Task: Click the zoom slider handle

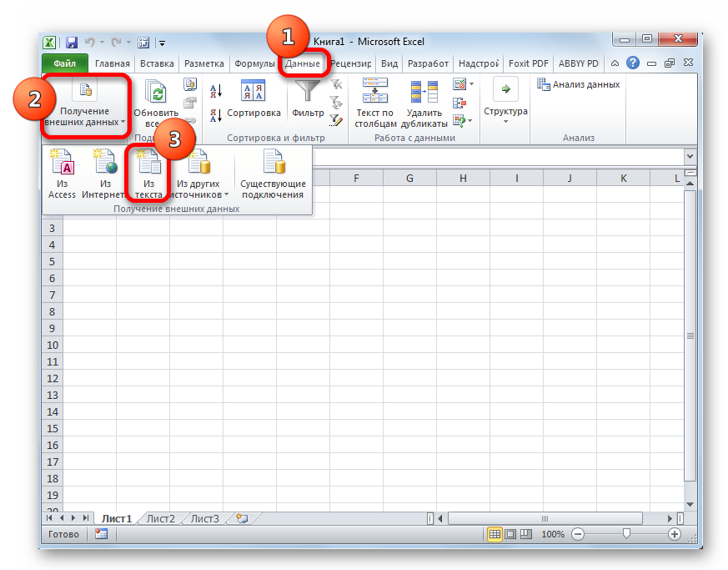Action: click(626, 534)
